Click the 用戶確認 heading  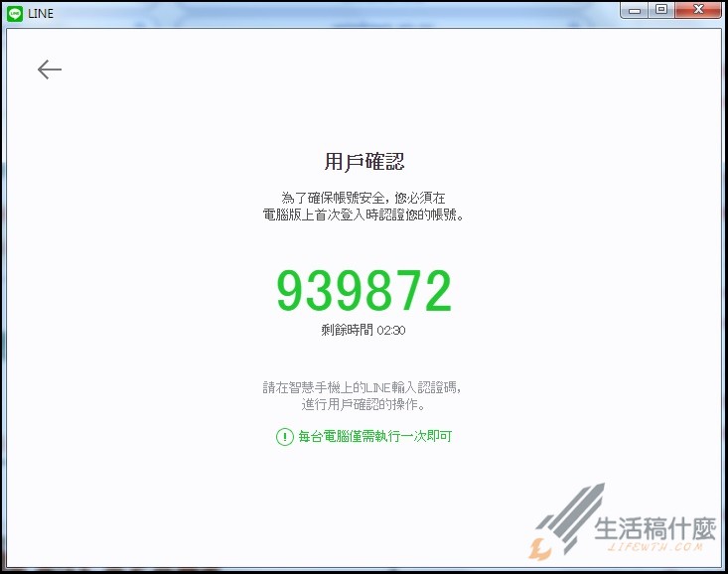pos(364,162)
